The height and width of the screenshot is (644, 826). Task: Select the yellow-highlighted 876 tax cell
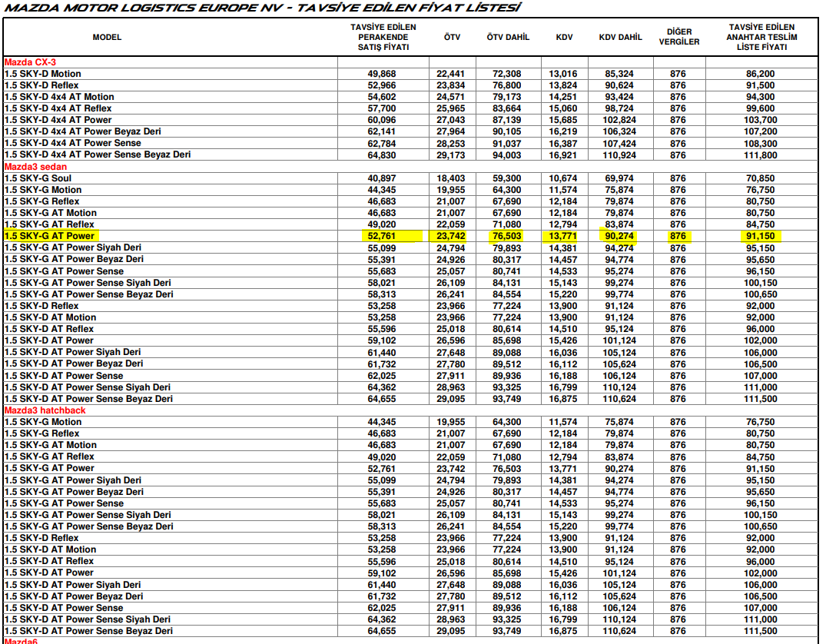[x=678, y=236]
